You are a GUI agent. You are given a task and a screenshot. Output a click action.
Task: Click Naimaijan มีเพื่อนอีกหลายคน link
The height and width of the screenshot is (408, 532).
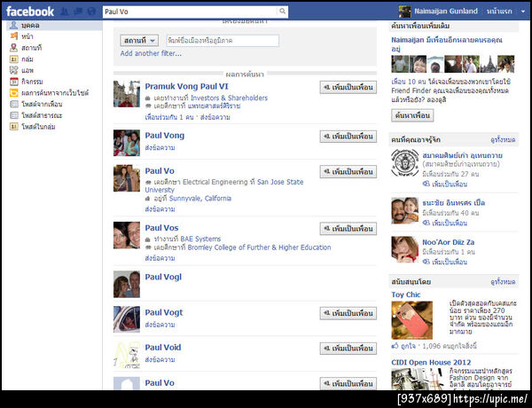click(447, 44)
